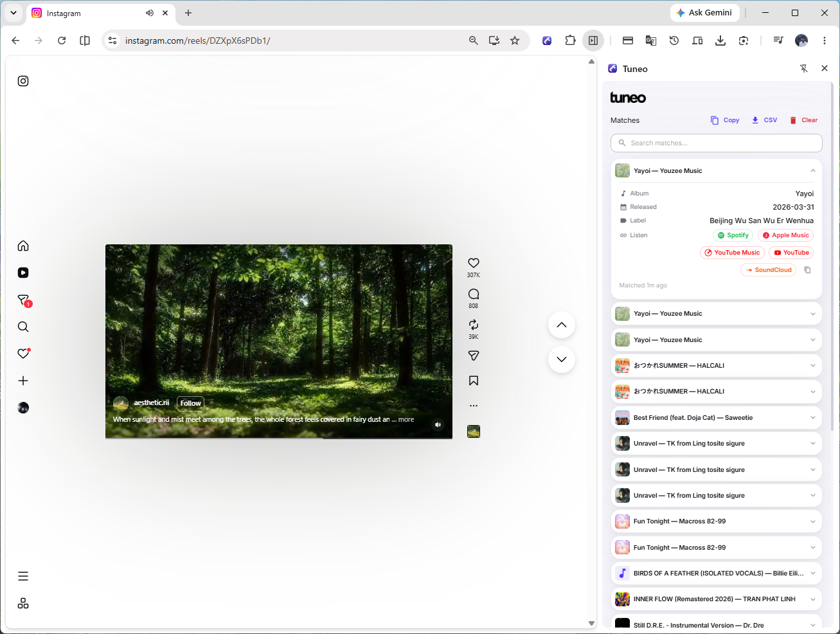Image resolution: width=840 pixels, height=634 pixels.
Task: Follow the aesthetic.rii account
Action: [x=190, y=403]
